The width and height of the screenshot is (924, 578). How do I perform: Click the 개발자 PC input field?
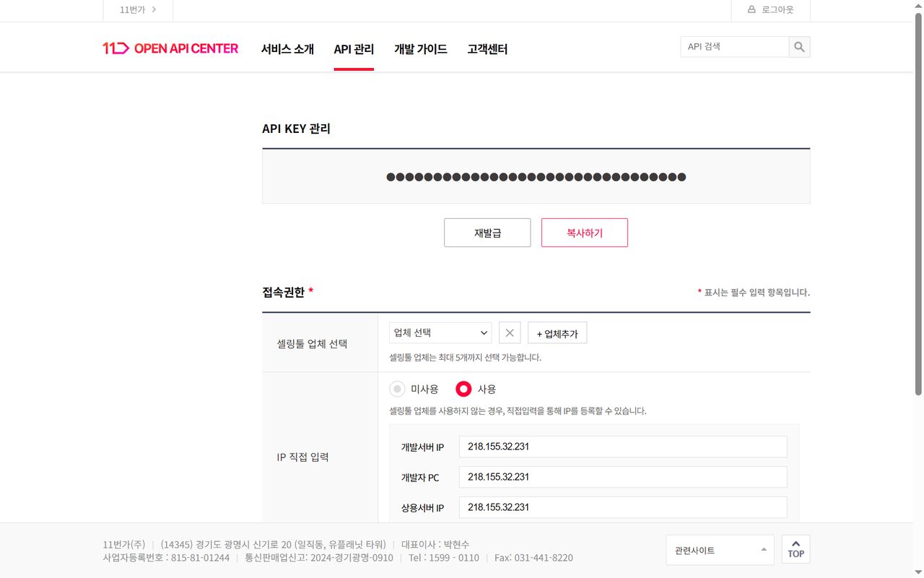[623, 477]
